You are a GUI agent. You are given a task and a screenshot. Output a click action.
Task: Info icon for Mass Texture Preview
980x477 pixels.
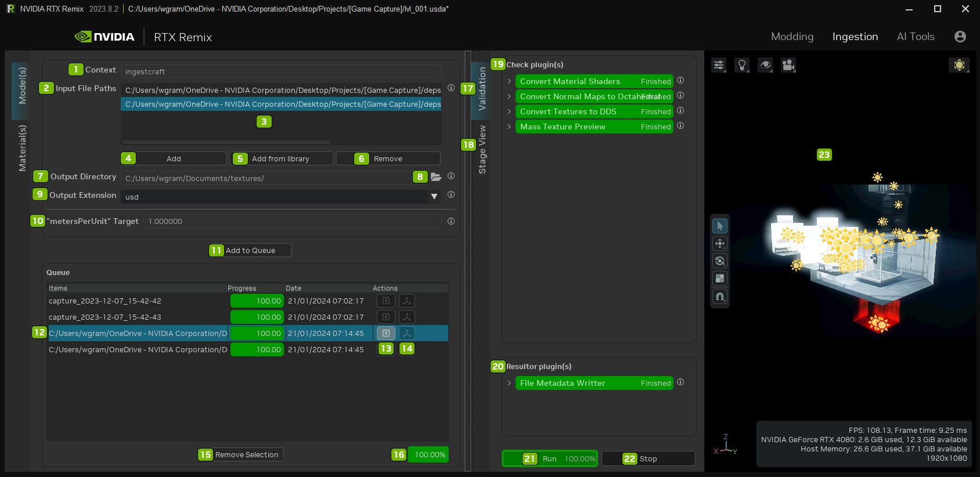(x=680, y=126)
